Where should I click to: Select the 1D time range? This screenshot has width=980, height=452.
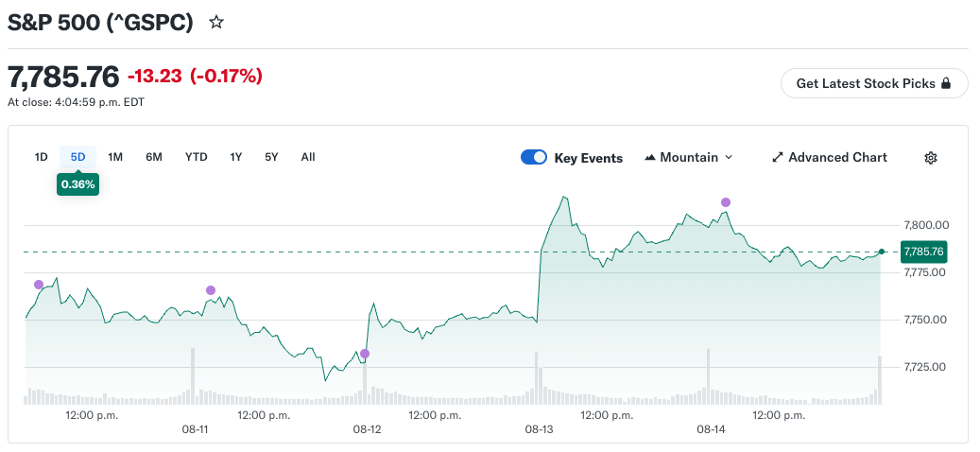tap(42, 157)
